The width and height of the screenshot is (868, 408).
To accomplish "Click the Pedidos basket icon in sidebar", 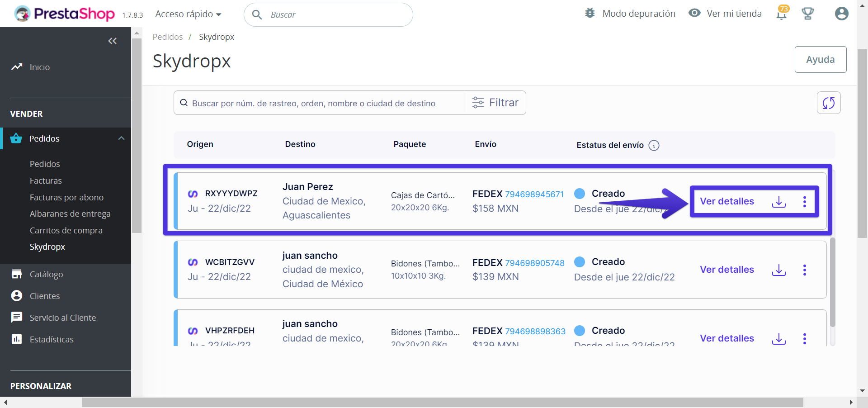I will pos(16,138).
